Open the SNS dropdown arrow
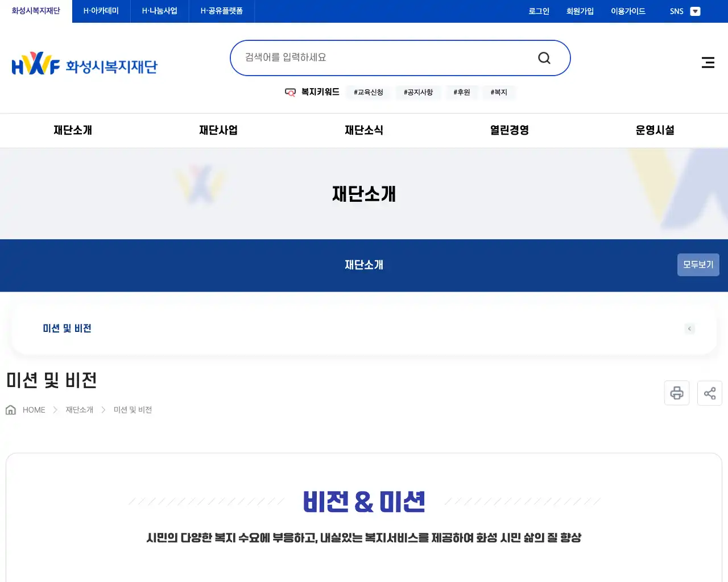This screenshot has width=728, height=582. [695, 11]
